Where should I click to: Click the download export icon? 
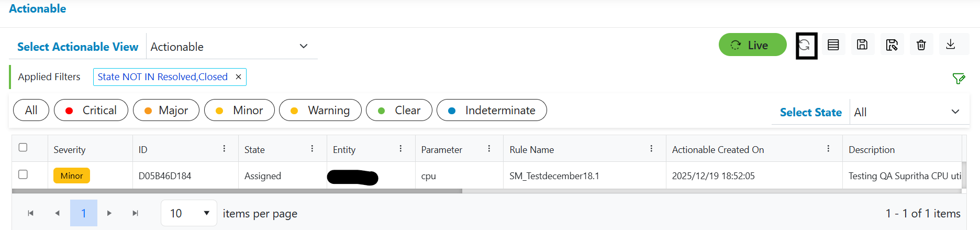point(951,45)
